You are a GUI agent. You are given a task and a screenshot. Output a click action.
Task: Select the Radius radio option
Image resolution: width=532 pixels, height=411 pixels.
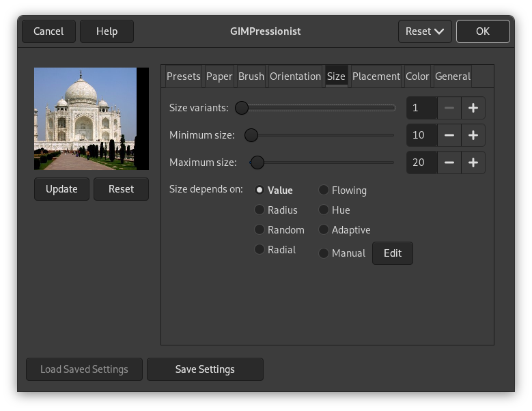(260, 210)
